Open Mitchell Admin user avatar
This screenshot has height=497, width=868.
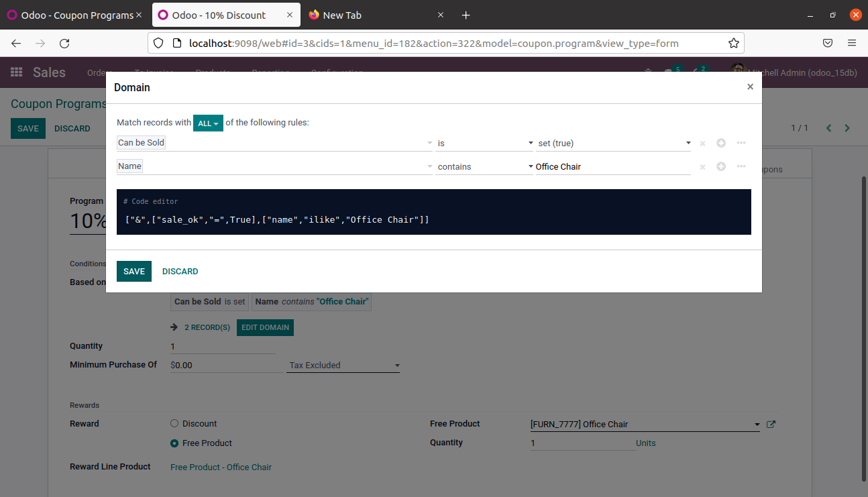tap(737, 70)
